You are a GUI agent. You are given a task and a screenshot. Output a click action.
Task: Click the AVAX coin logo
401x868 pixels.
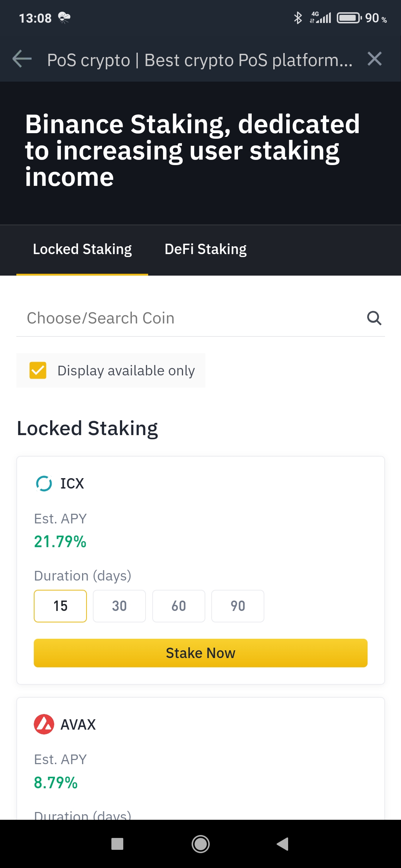[44, 724]
